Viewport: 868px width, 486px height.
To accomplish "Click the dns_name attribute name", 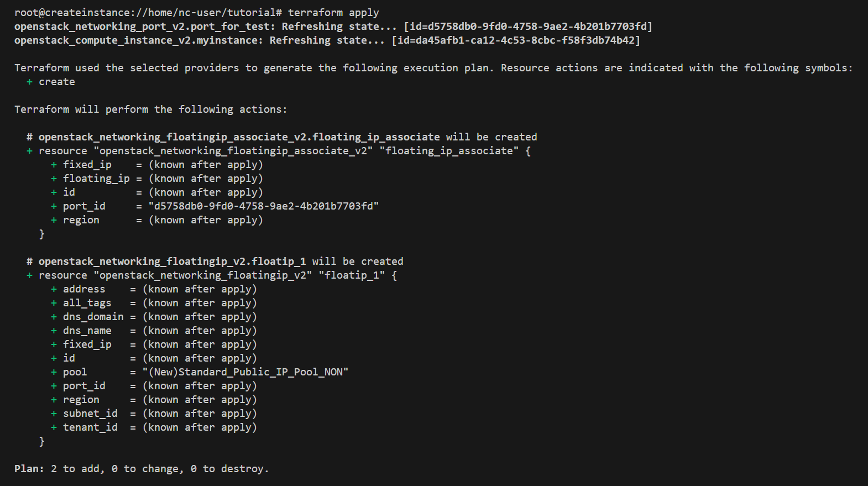I will (x=87, y=331).
